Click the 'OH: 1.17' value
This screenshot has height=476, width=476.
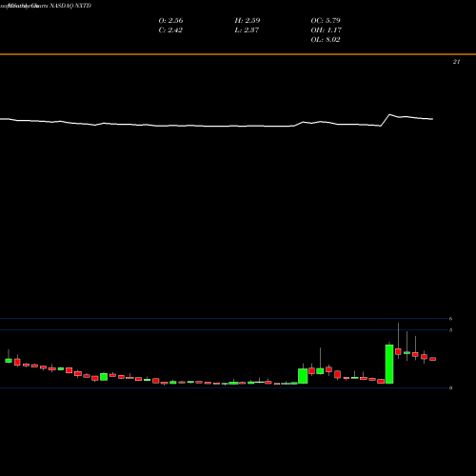click(x=326, y=30)
